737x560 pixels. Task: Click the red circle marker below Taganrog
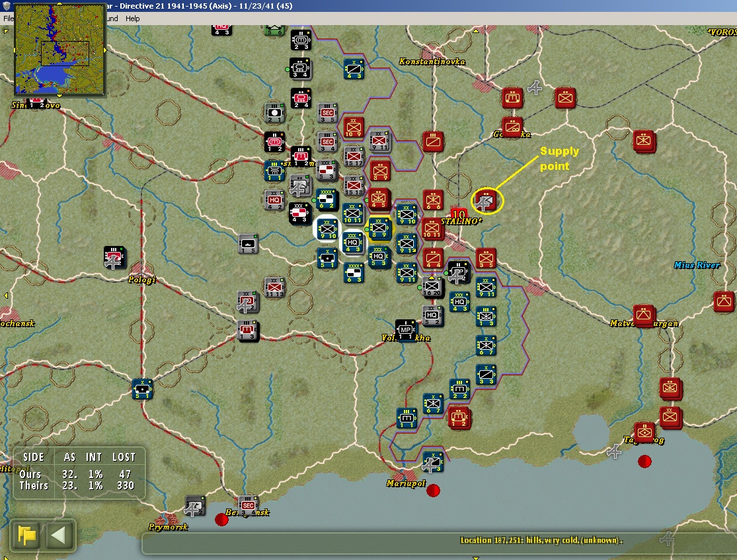(x=644, y=461)
